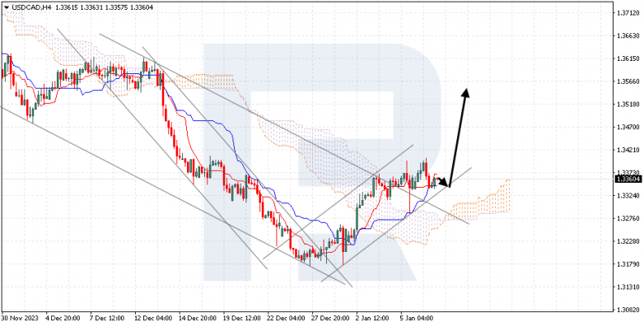Image resolution: width=644 pixels, height=326 pixels.
Task: Click the 1.35180 price axis label
Action: [628, 105]
